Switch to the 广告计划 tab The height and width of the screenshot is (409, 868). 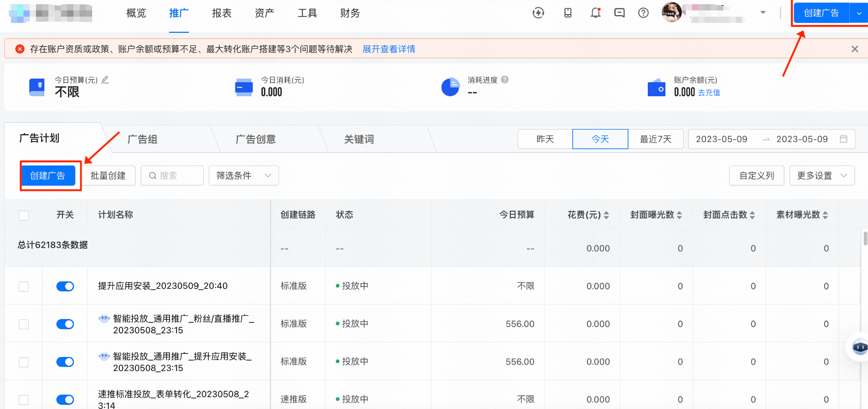40,138
